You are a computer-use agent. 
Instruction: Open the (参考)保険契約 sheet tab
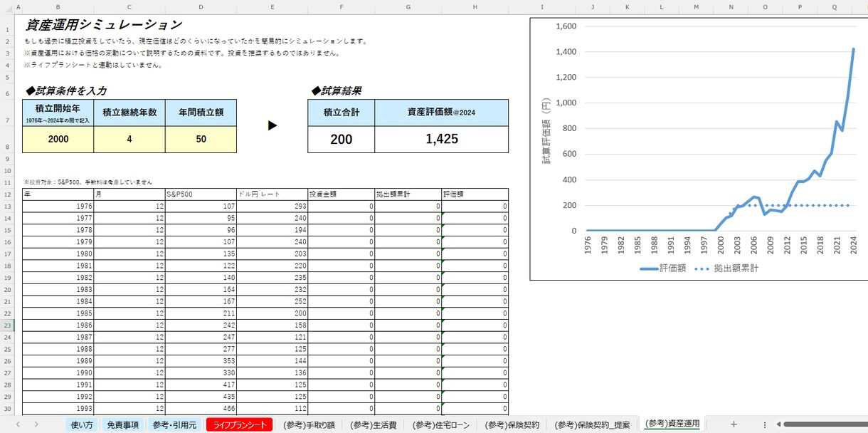pos(512,425)
